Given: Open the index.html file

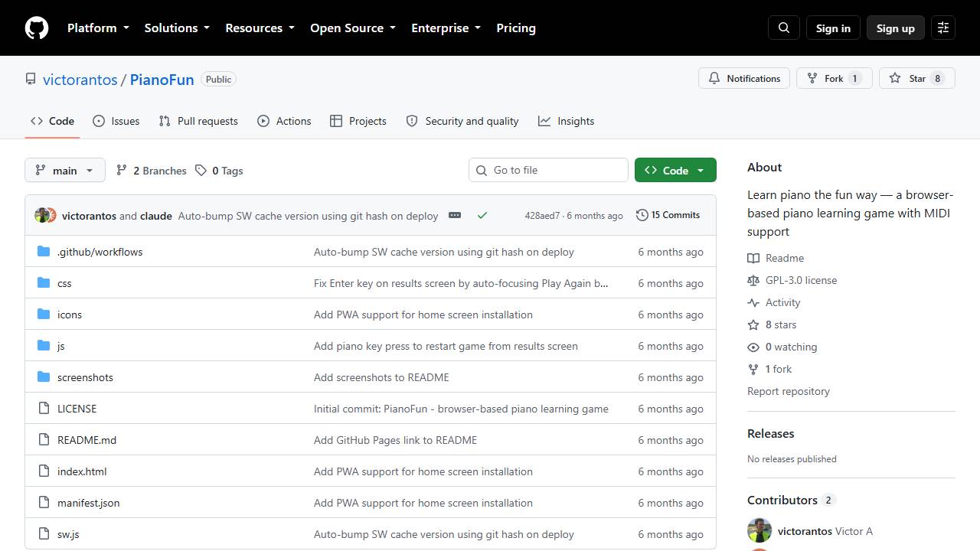Looking at the screenshot, I should [x=82, y=471].
